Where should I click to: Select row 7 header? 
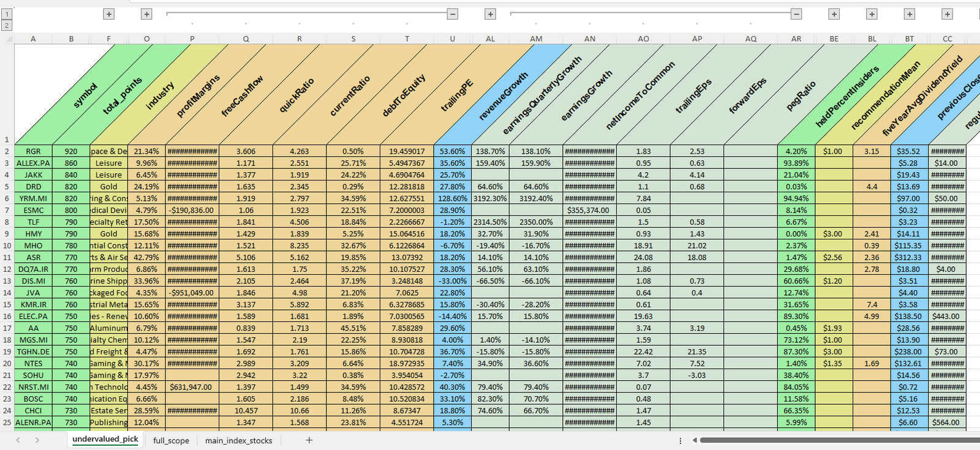7,210
